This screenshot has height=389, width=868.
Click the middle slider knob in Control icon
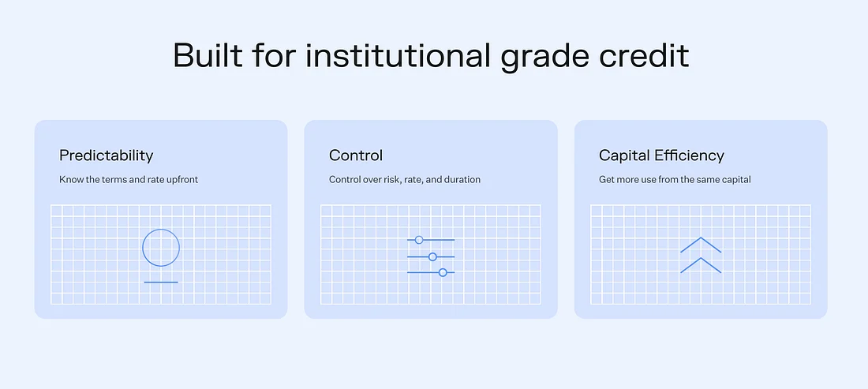coord(433,256)
